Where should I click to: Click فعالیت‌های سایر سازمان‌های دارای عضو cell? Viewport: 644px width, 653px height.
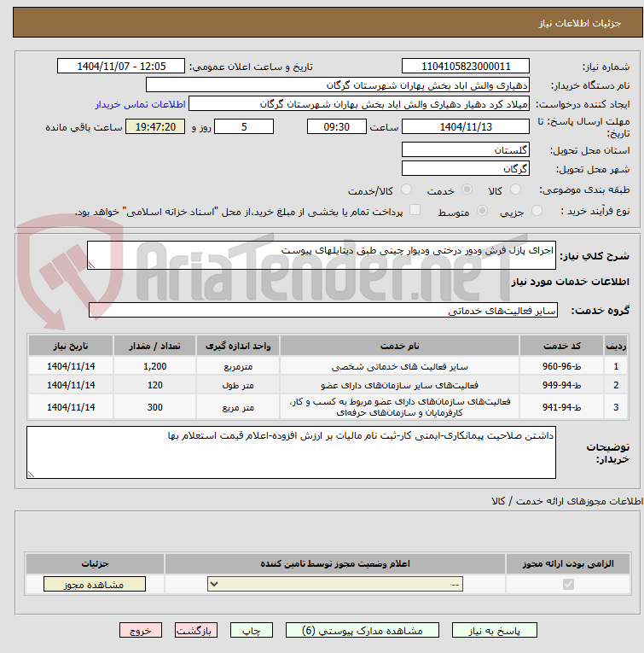point(399,385)
